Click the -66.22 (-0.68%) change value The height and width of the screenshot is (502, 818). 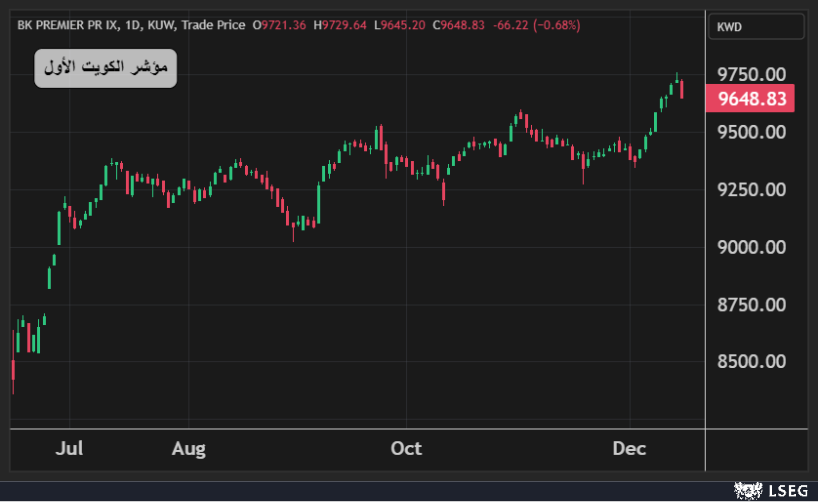(x=541, y=24)
